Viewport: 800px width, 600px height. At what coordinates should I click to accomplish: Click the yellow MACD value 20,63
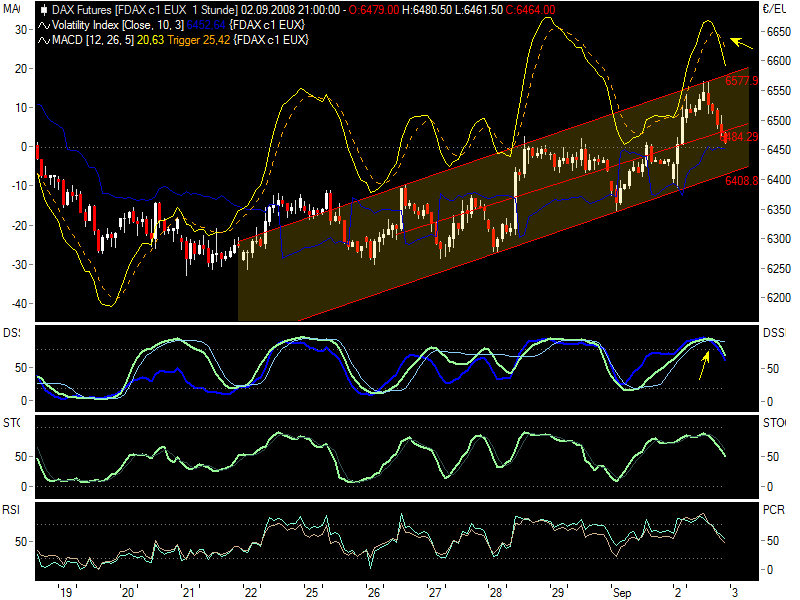(151, 40)
